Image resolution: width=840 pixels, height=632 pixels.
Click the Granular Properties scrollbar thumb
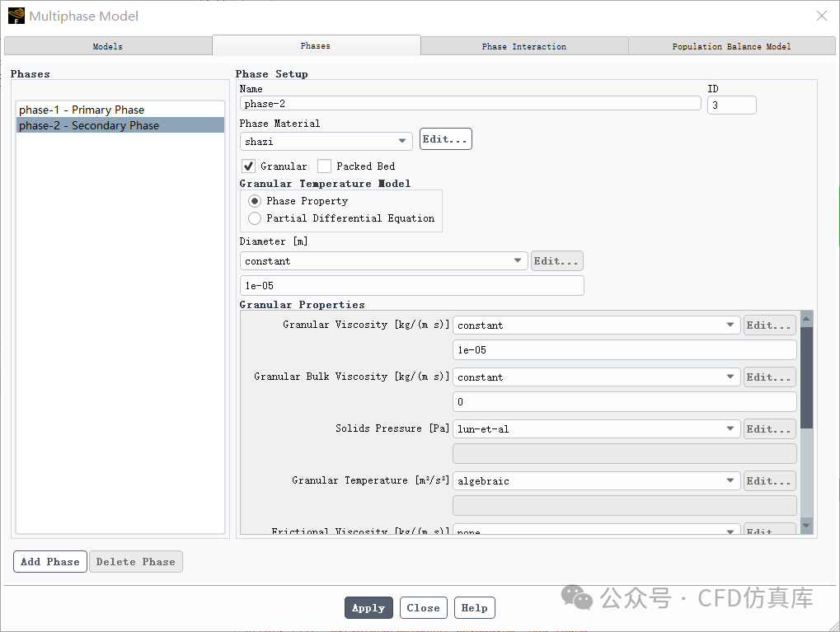click(806, 377)
